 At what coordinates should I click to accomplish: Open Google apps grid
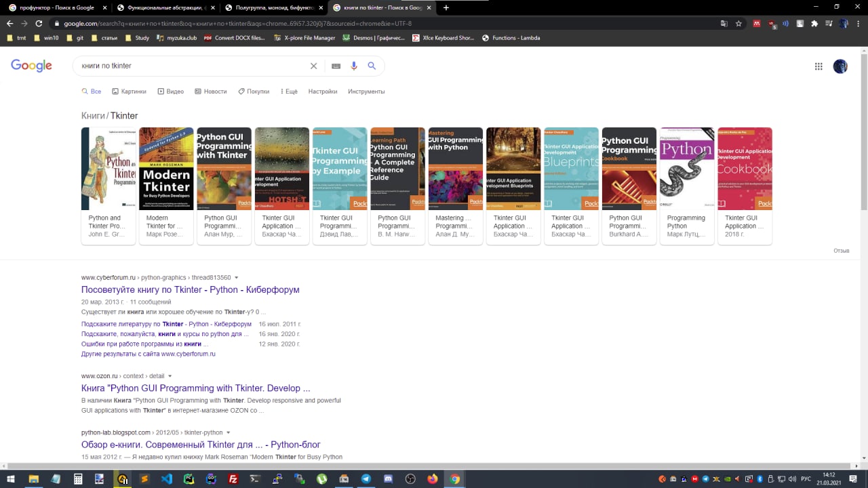(818, 66)
